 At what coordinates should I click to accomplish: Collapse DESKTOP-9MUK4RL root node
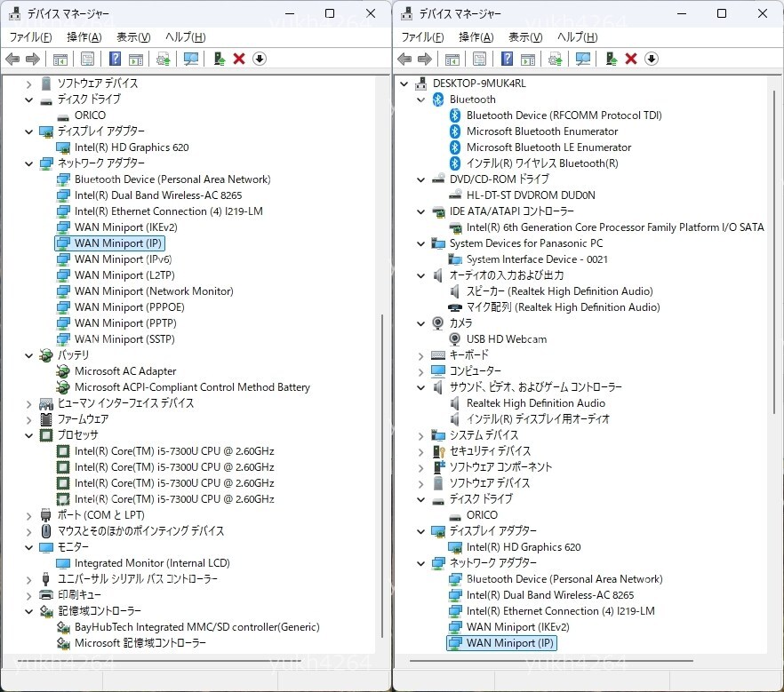[404, 84]
